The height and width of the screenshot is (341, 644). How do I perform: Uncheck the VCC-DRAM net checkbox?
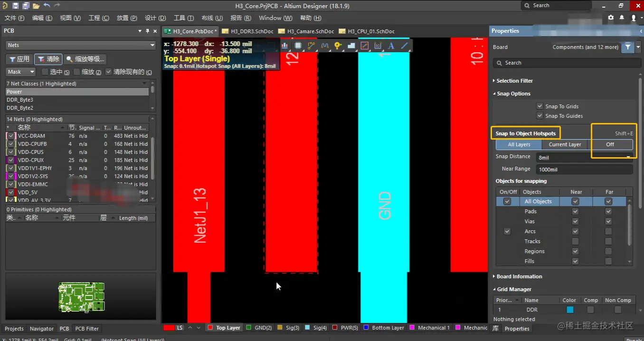click(11, 136)
